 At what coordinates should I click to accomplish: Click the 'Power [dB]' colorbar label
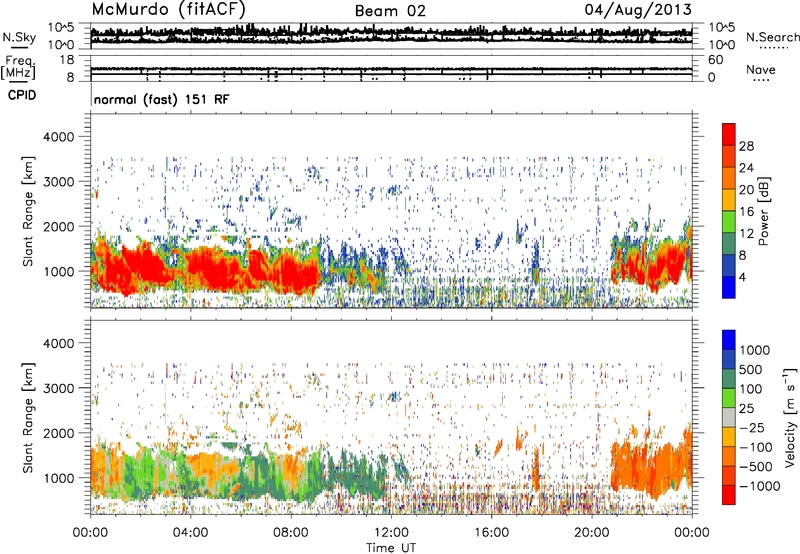tap(763, 211)
